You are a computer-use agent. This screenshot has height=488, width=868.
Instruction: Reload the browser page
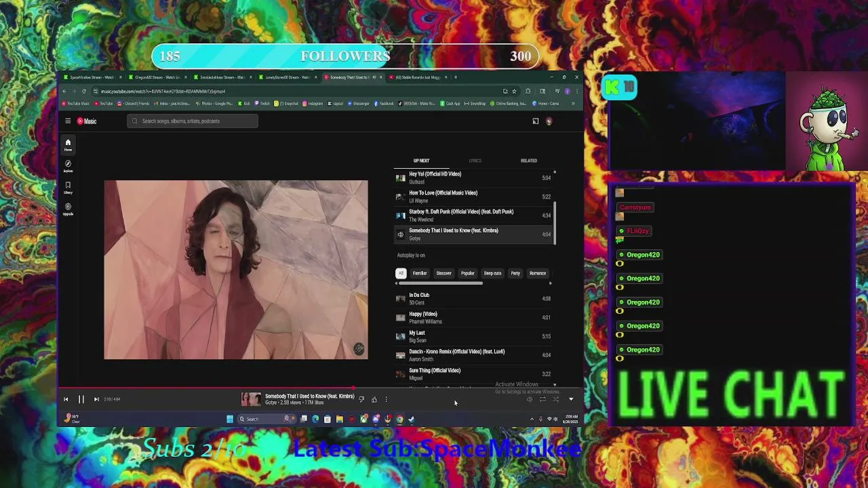(x=83, y=91)
